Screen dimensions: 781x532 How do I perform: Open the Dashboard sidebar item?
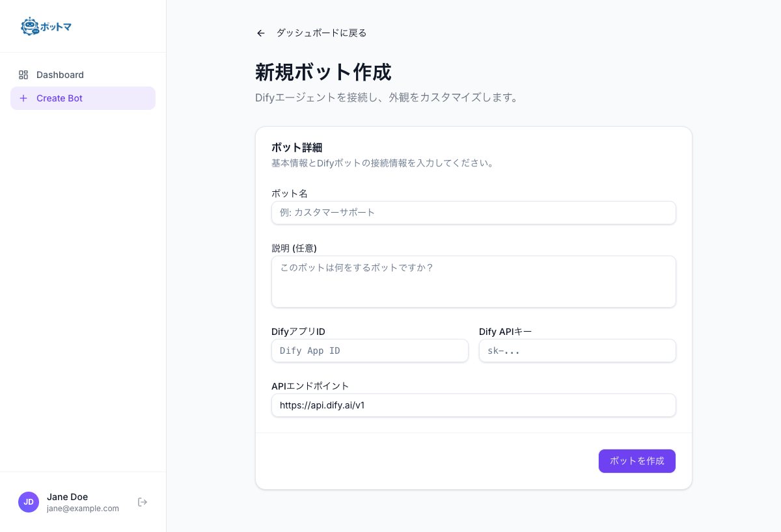click(x=61, y=75)
